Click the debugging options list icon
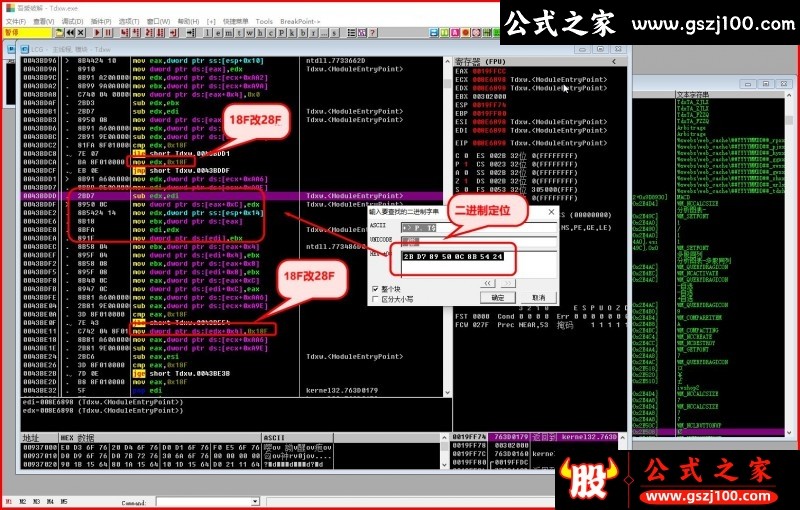 point(352,33)
